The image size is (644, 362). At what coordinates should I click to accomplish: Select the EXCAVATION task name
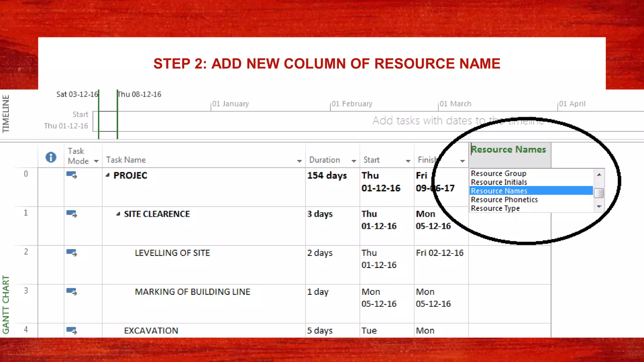pyautogui.click(x=151, y=331)
